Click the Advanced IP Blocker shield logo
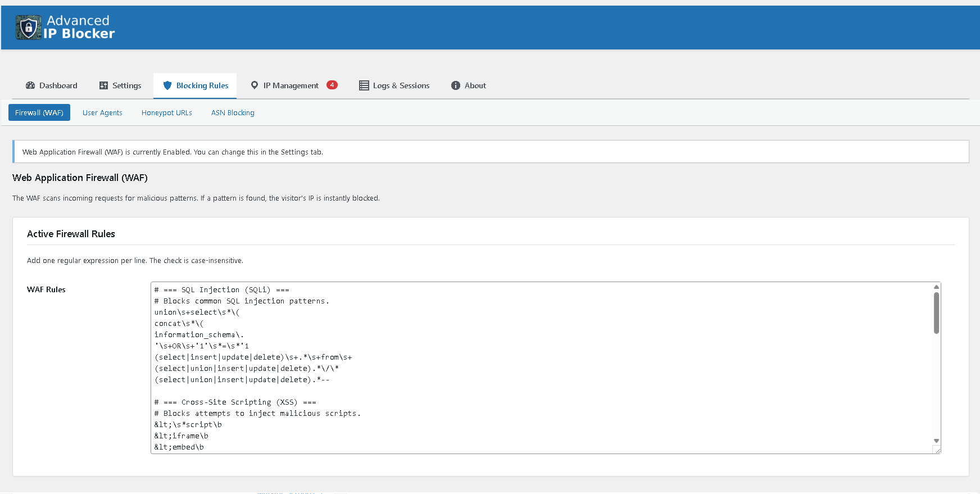The width and height of the screenshot is (980, 494). [28, 28]
